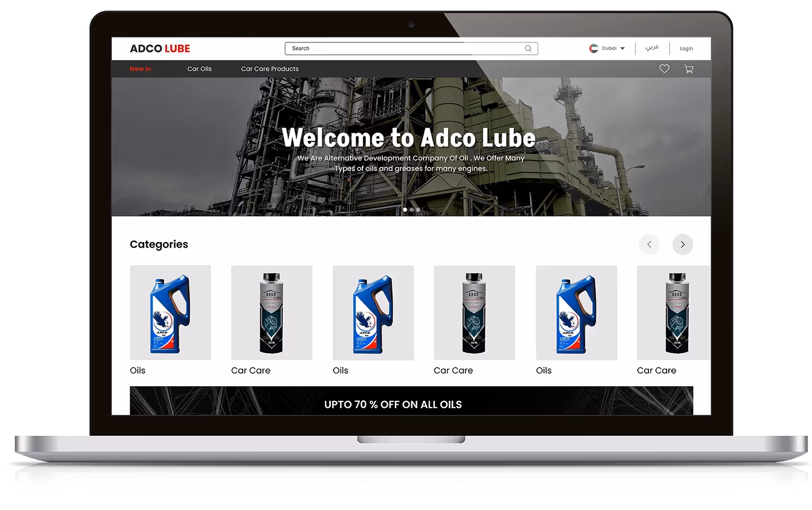Click the search magnifier icon

click(x=528, y=49)
